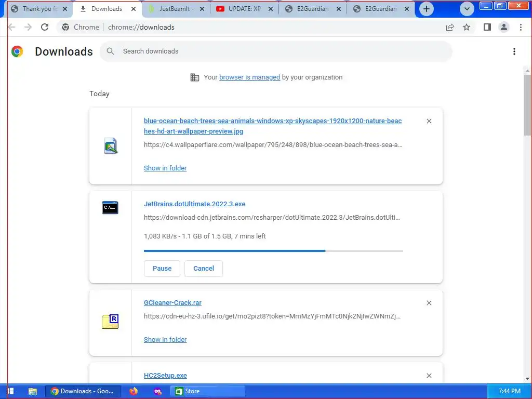Viewport: 532px width, 399px height.
Task: Select the Downloads - Google Chrome taskbar button
Action: [84, 391]
